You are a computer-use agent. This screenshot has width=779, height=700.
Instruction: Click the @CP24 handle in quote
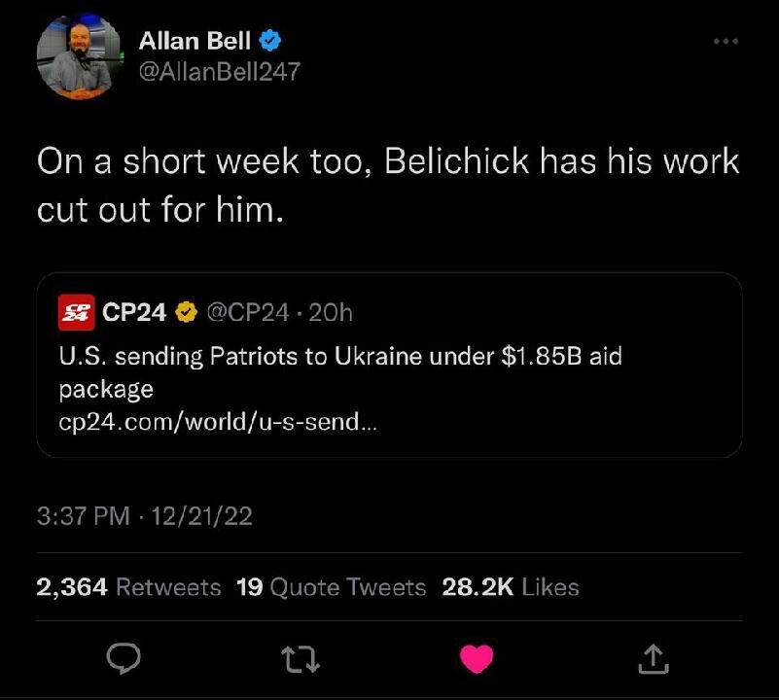(245, 312)
